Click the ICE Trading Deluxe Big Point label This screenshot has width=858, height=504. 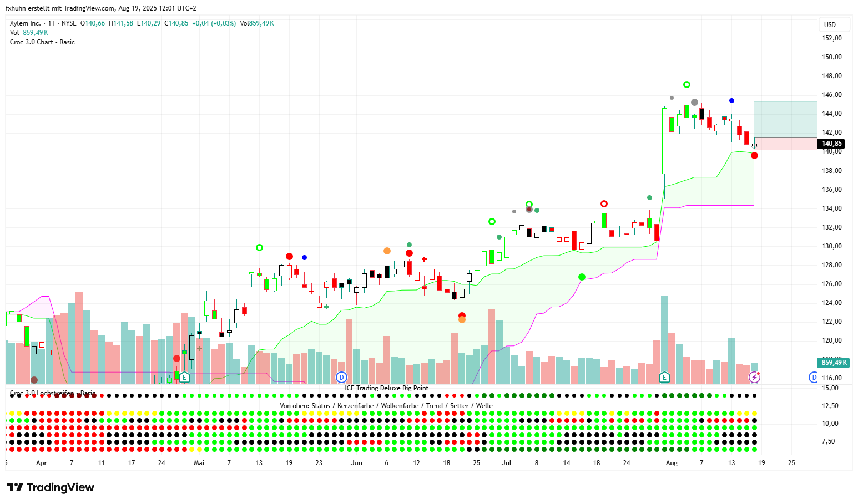(386, 388)
